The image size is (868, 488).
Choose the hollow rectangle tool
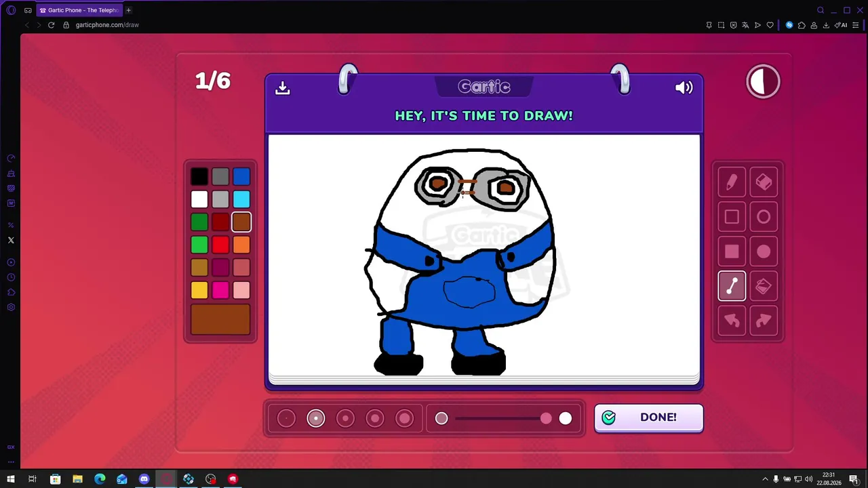732,217
